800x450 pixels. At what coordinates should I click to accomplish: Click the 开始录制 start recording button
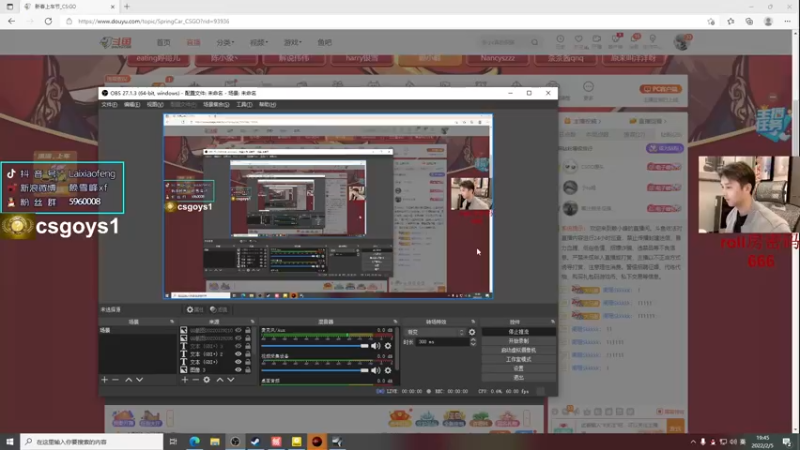pos(518,341)
